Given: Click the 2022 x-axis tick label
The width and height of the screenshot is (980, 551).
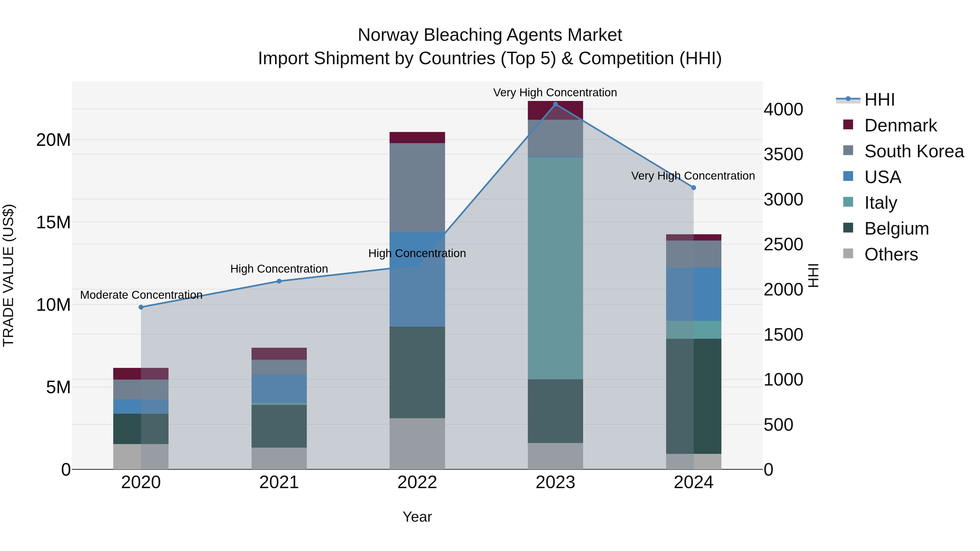Looking at the screenshot, I should pos(417,483).
